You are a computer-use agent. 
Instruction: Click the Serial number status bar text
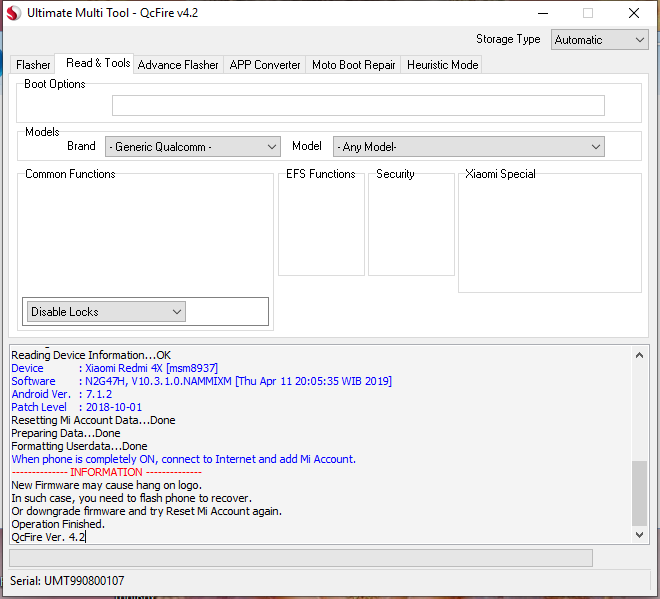pyautogui.click(x=68, y=581)
